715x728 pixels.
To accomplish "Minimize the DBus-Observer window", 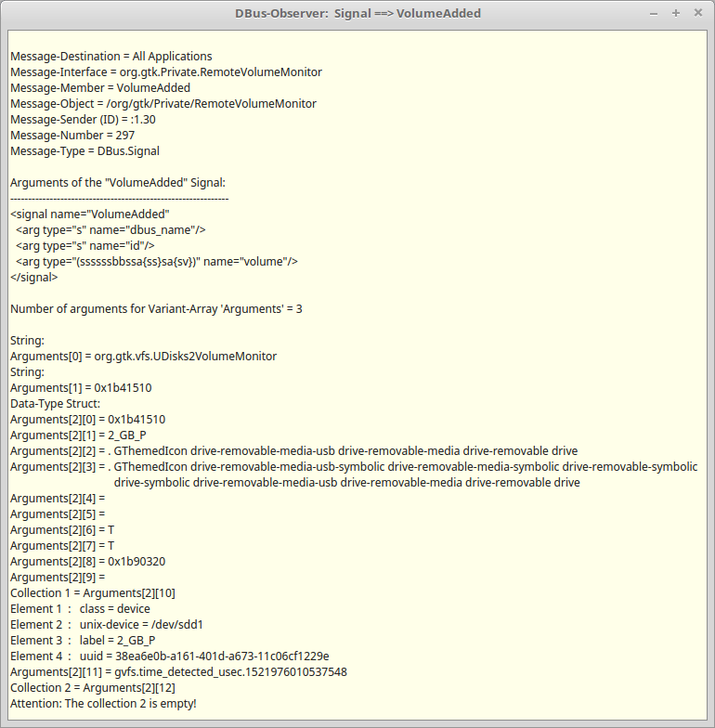I will 655,13.
